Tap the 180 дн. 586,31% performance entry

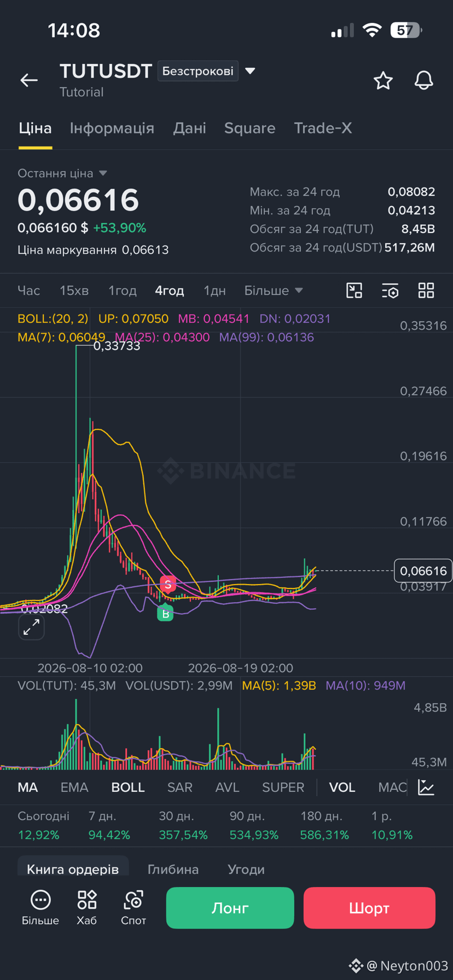pyautogui.click(x=324, y=825)
